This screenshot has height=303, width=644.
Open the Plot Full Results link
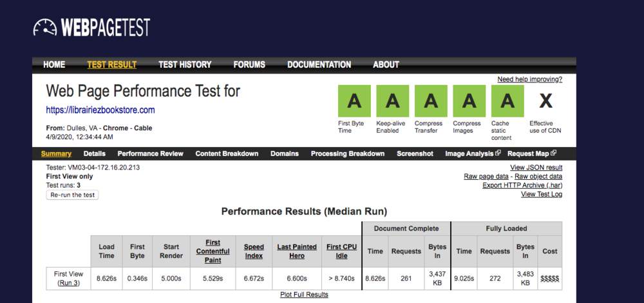304,295
